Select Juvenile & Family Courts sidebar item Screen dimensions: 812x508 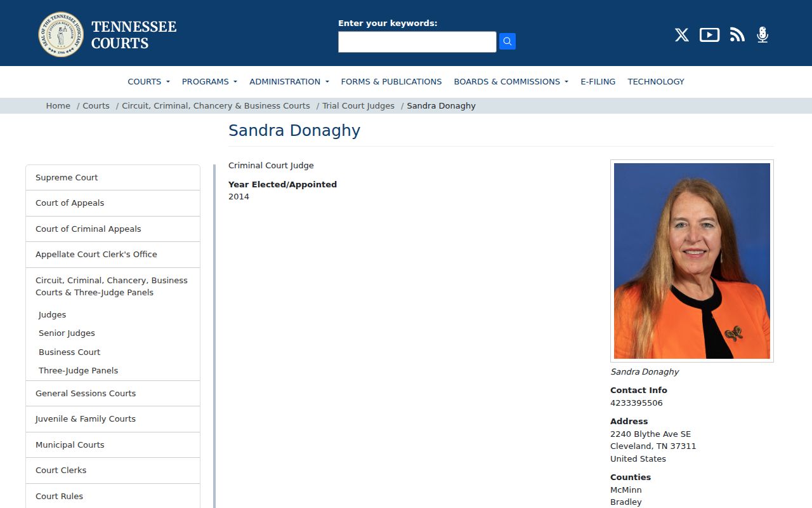pos(113,419)
